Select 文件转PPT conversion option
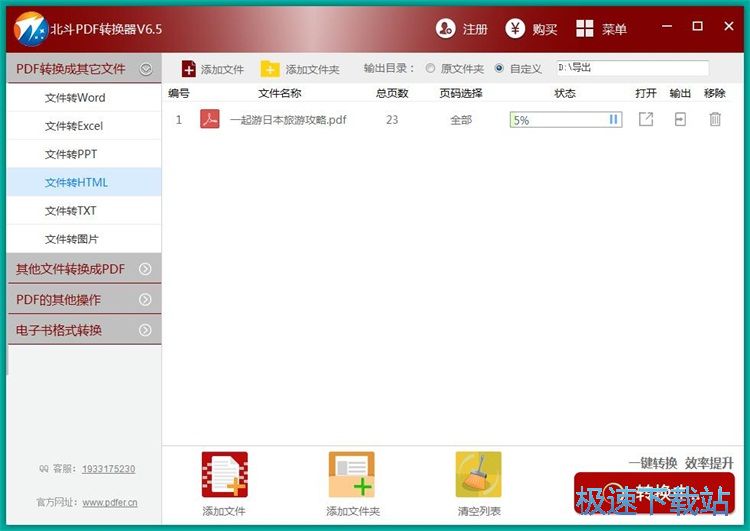Viewport: 750px width, 531px height. [84, 154]
